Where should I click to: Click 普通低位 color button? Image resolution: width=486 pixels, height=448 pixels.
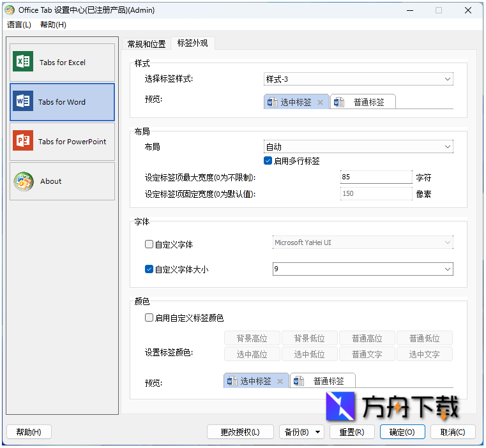point(424,338)
